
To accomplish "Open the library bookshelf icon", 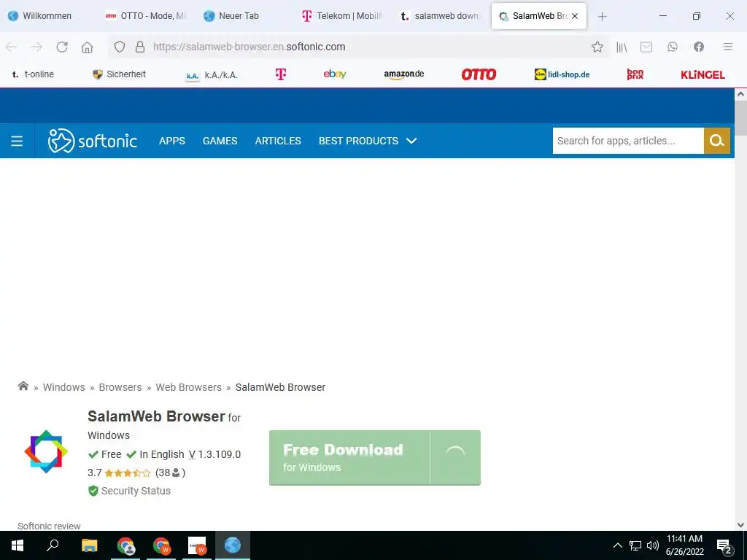I will (622, 47).
